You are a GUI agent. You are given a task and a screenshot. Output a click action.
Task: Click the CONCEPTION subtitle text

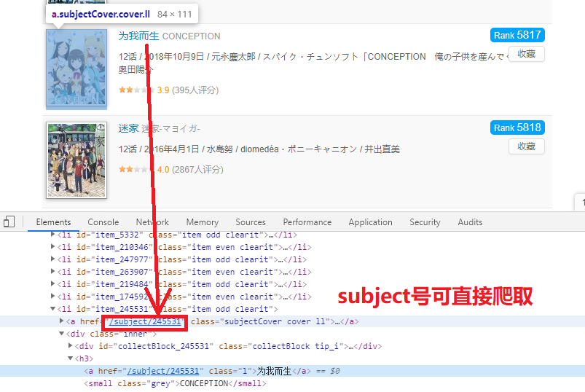click(x=192, y=36)
